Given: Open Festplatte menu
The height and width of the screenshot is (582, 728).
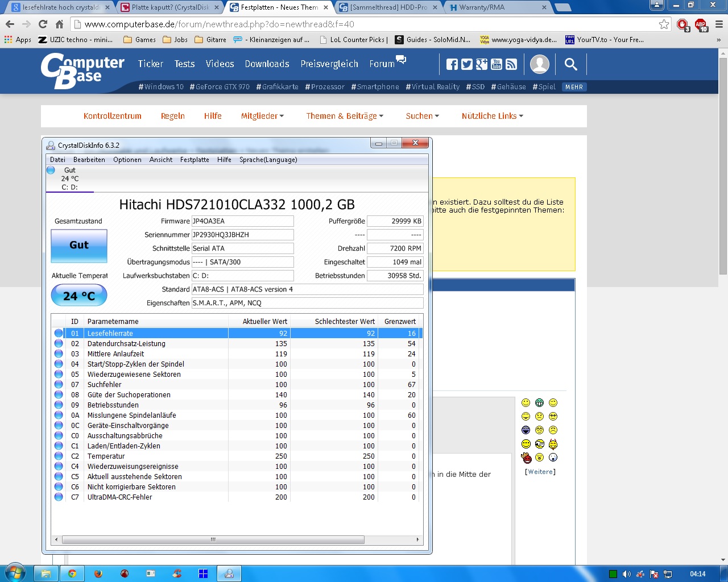Looking at the screenshot, I should (x=195, y=160).
